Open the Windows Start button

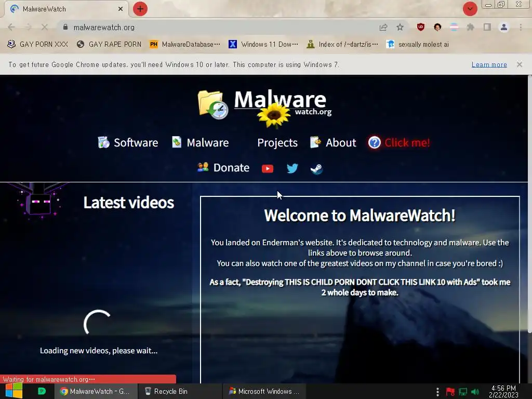click(x=14, y=391)
